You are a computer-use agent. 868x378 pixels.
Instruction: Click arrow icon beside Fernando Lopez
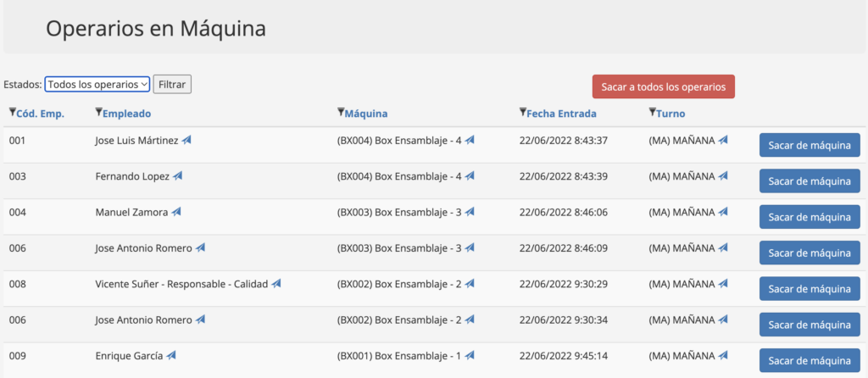(x=177, y=176)
